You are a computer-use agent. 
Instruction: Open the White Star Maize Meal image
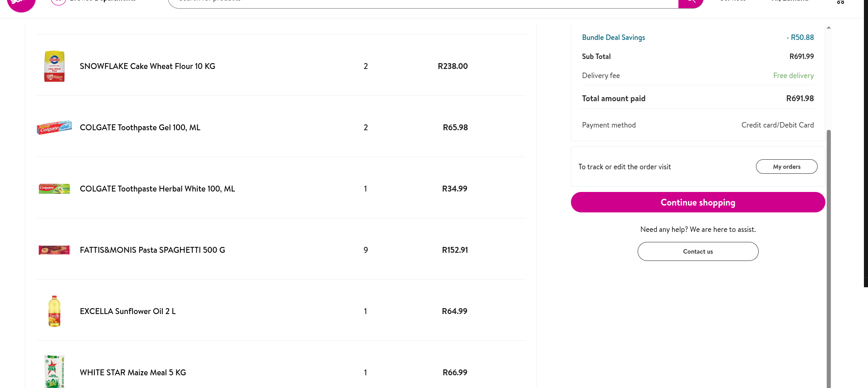54,372
